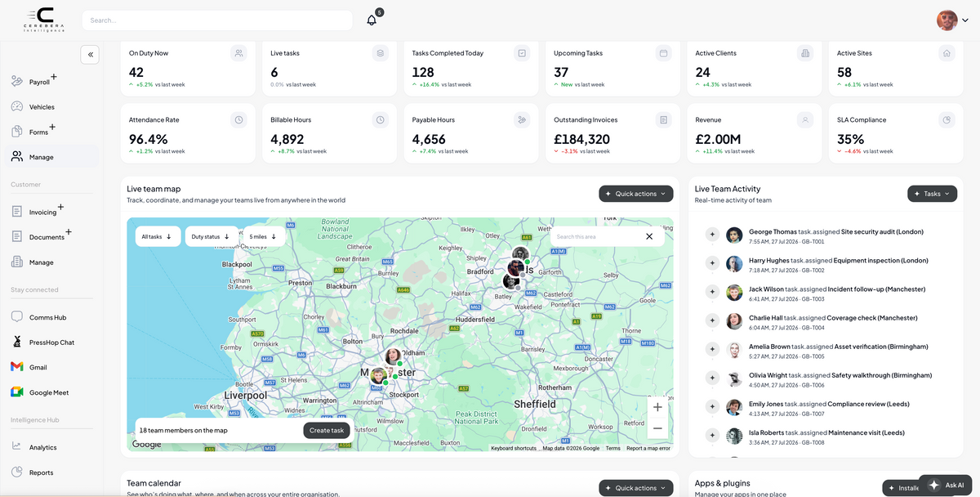The height and width of the screenshot is (497, 980).
Task: Click plus beside Olivia Wright activity
Action: [712, 378]
